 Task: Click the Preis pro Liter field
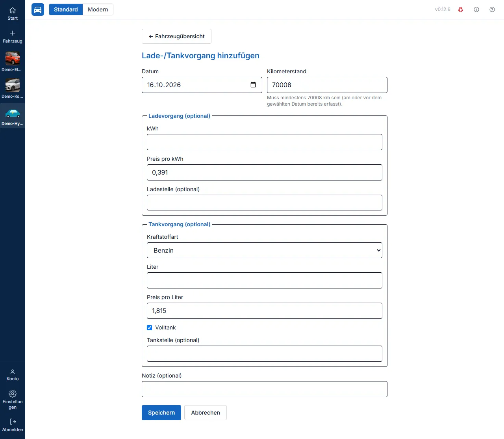point(265,311)
